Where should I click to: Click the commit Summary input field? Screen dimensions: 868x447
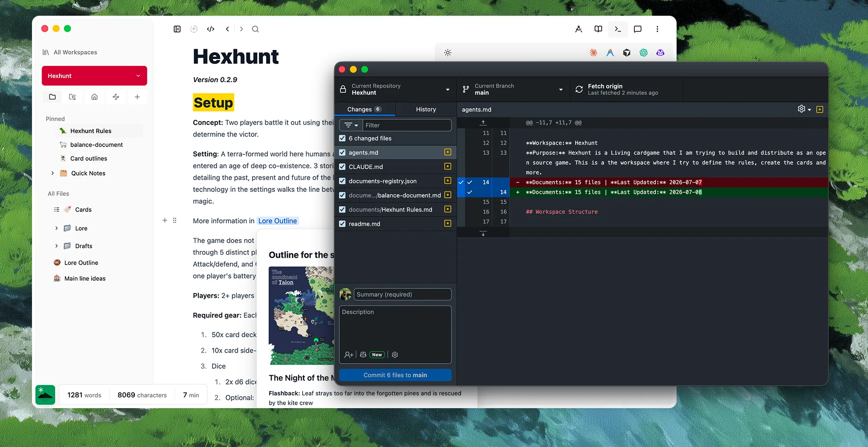pos(403,295)
